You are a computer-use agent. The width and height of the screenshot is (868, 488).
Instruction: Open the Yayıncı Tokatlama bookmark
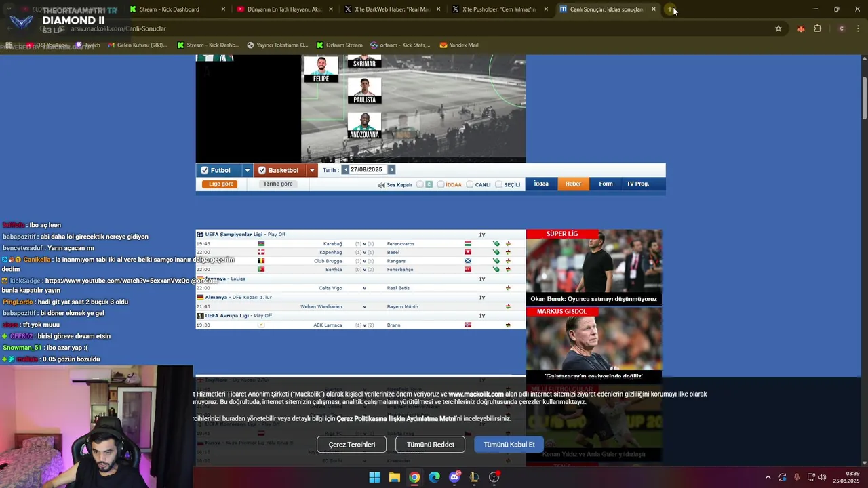277,45
